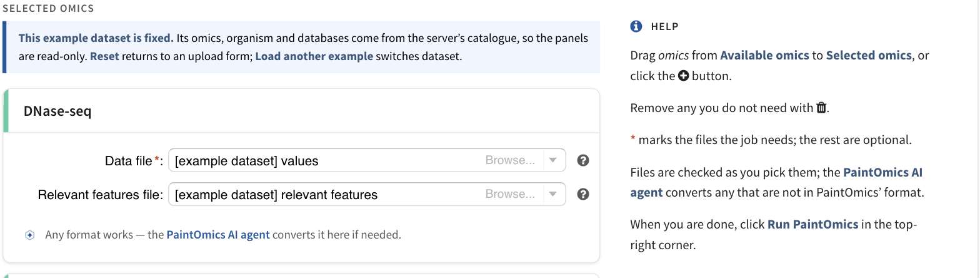Screen dimensions: 980x278
Task: Open PaintOmics AI agent link below the DNase-seq fields
Action: coord(218,235)
